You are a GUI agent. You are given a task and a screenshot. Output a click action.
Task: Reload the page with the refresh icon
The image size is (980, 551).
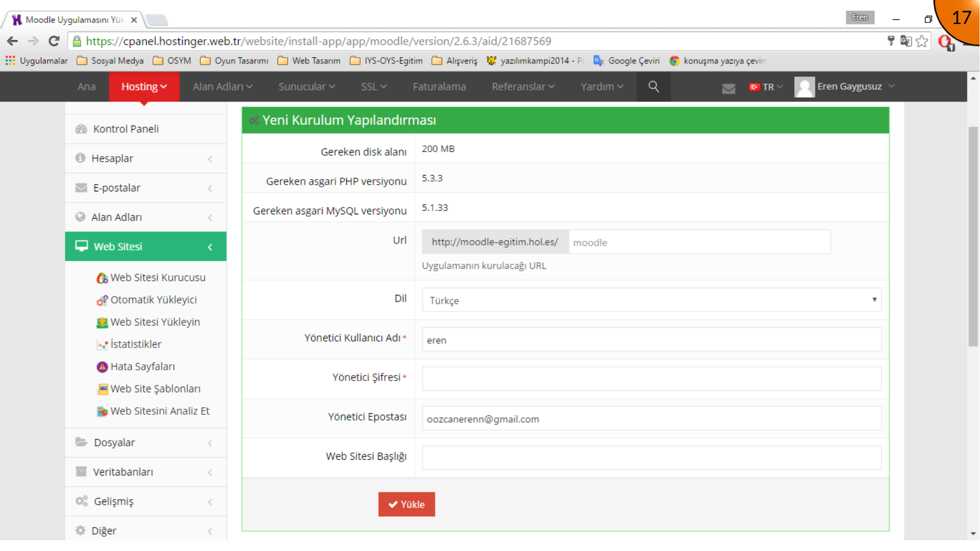(x=54, y=41)
